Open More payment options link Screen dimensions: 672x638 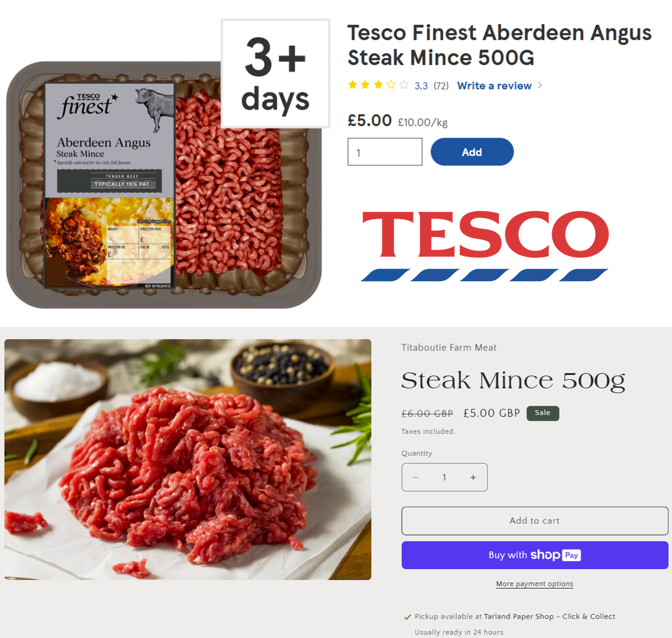pyautogui.click(x=534, y=583)
